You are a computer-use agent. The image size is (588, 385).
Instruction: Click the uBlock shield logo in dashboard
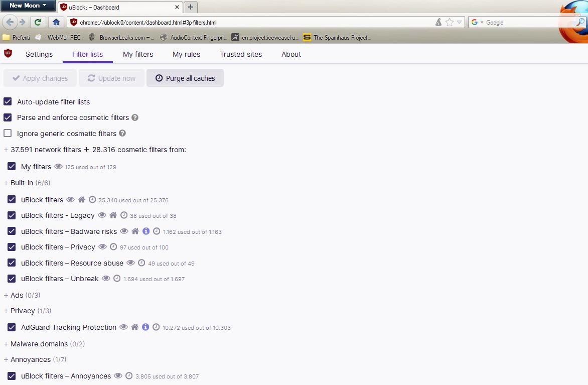pos(8,53)
